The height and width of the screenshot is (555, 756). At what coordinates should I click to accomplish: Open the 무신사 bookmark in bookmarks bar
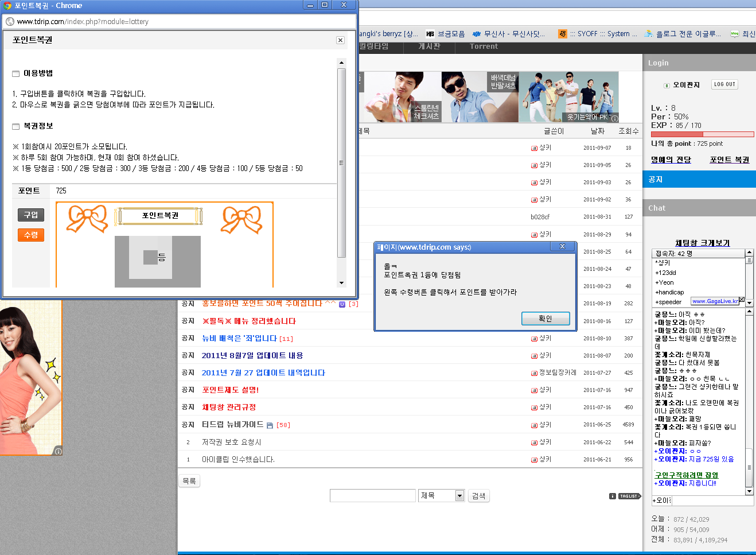point(508,34)
